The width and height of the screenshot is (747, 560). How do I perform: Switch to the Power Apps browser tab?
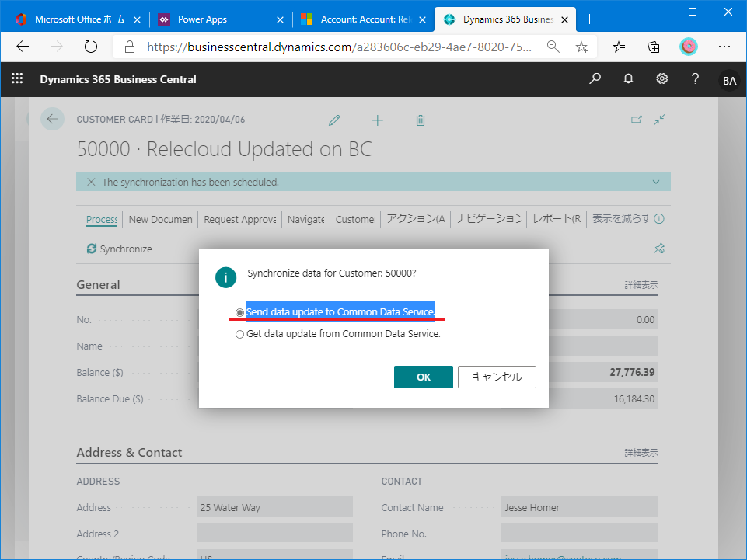click(x=202, y=19)
